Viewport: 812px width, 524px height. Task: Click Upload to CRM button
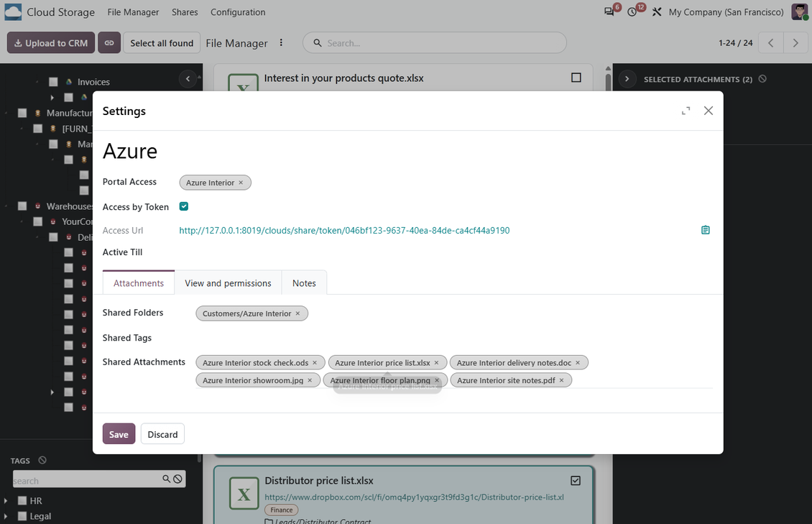pyautogui.click(x=51, y=43)
